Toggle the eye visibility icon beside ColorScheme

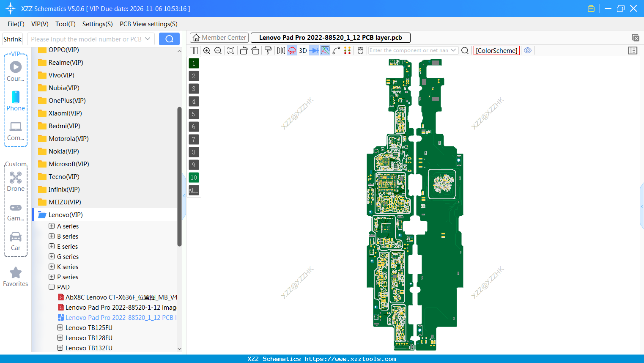click(x=528, y=50)
